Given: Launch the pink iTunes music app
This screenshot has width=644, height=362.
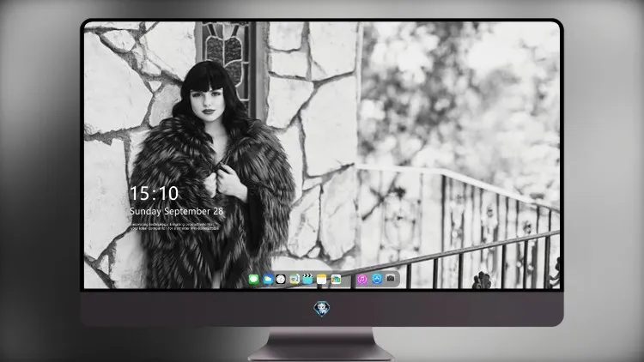Looking at the screenshot, I should [361, 280].
